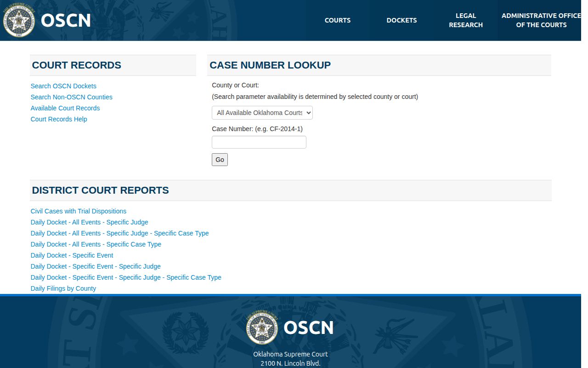Click the Court Records heading
Screen dimensions: 588x368
pyautogui.click(x=77, y=65)
